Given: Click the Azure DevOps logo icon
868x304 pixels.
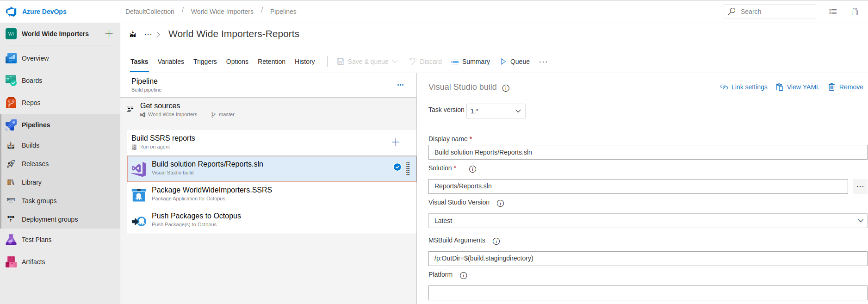Looking at the screenshot, I should pyautogui.click(x=11, y=12).
